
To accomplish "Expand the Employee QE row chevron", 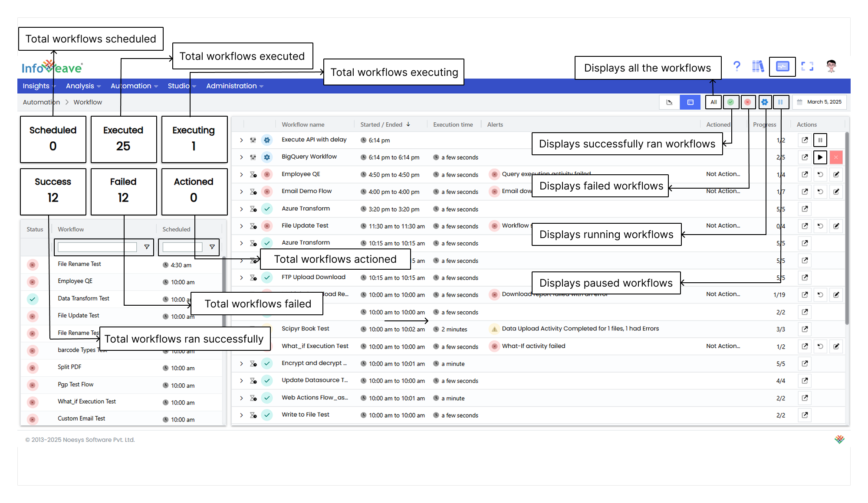I will pyautogui.click(x=241, y=174).
